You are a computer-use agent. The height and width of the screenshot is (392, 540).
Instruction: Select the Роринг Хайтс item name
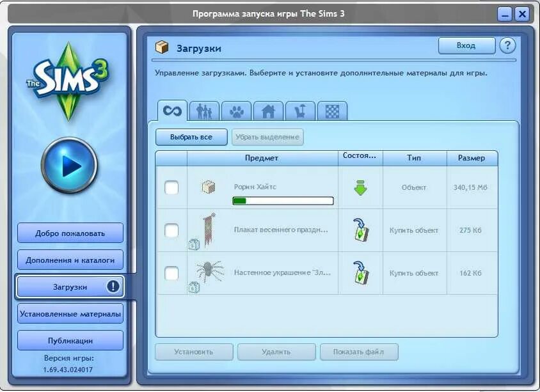click(x=255, y=187)
